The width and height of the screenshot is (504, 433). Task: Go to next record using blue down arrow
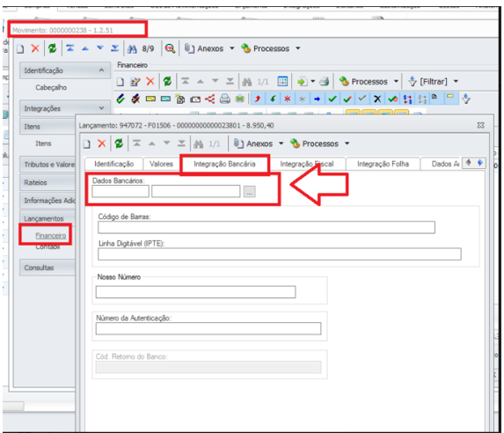tap(100, 48)
